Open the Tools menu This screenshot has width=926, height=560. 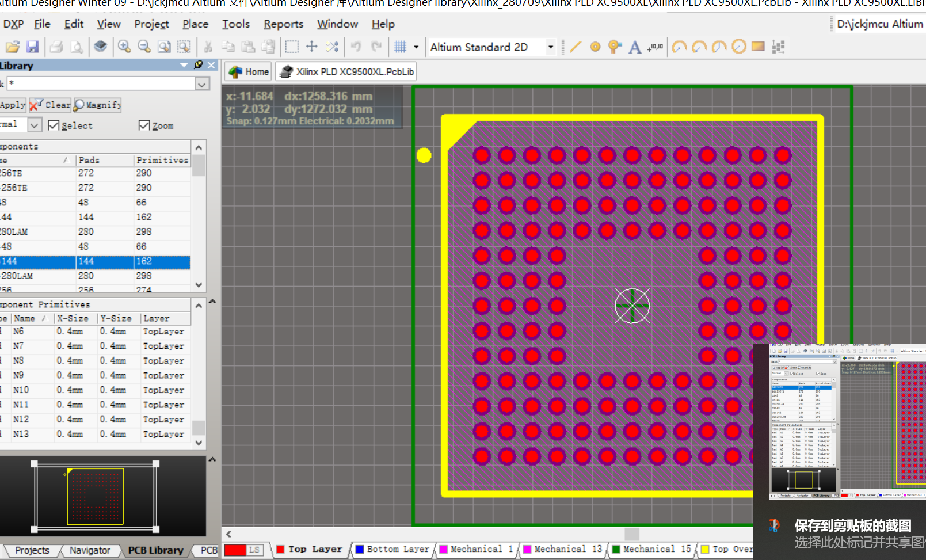point(236,24)
